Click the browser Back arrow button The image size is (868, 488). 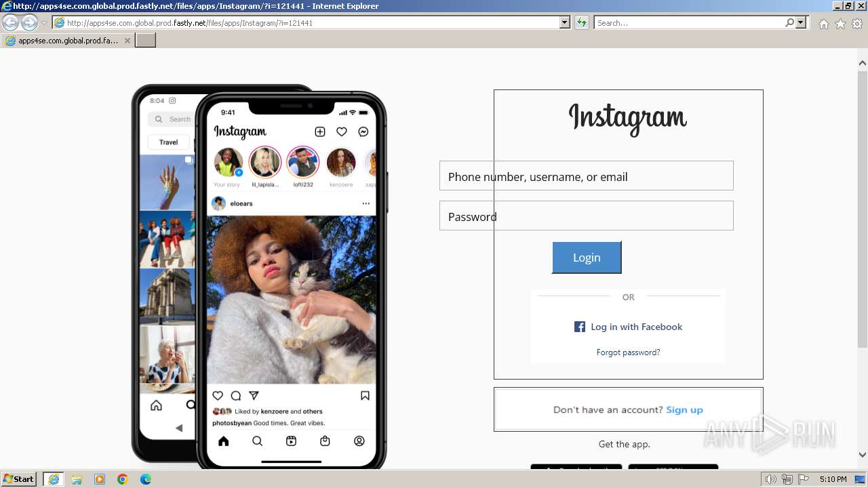tap(10, 23)
